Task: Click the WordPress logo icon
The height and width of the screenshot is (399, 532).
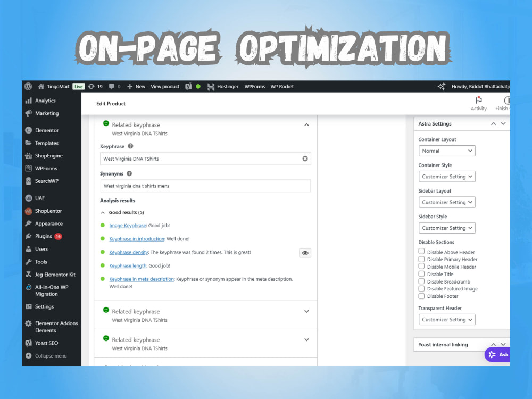Action: pos(28,87)
